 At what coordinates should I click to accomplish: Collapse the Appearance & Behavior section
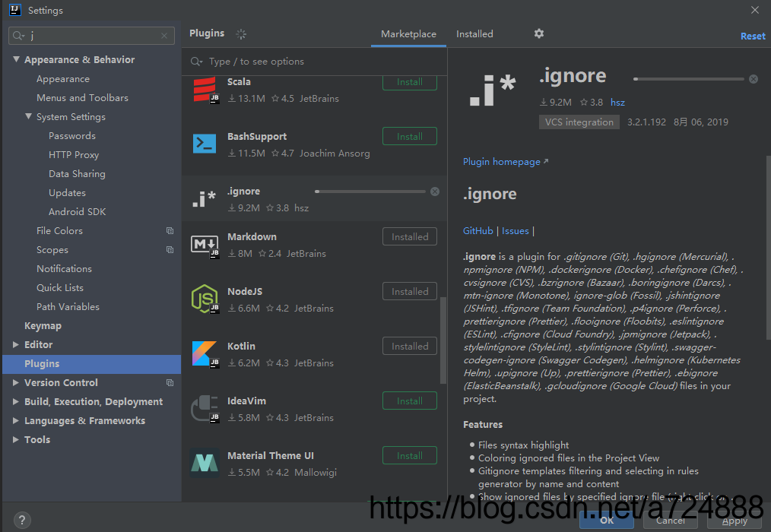coord(16,59)
